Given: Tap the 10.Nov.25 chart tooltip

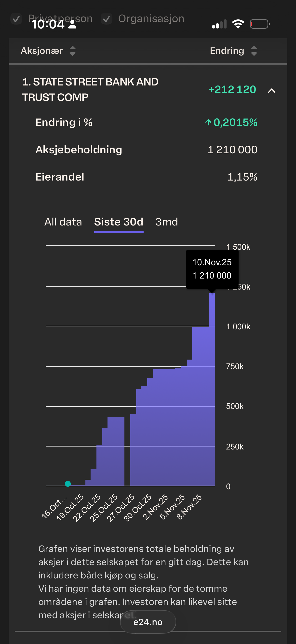Looking at the screenshot, I should click(x=212, y=269).
